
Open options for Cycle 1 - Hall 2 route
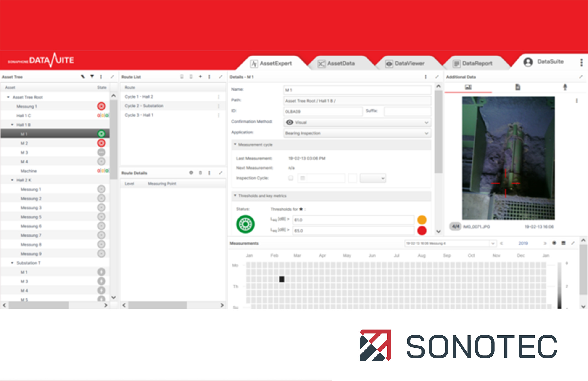point(219,97)
